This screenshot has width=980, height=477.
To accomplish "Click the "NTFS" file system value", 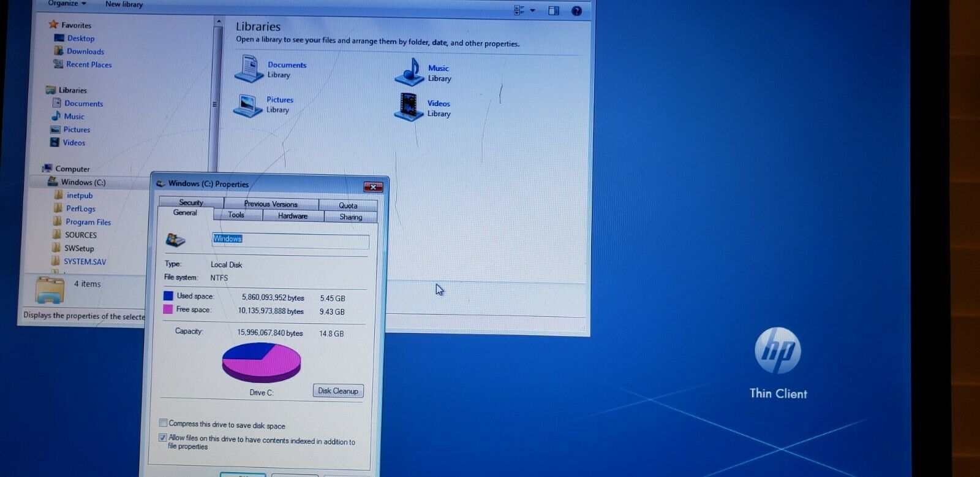I will [x=219, y=278].
